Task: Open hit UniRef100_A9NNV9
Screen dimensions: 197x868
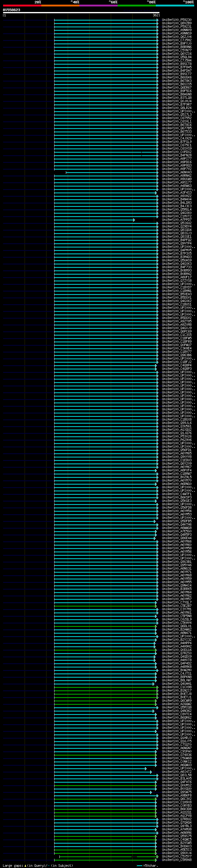Action: (176, 30)
